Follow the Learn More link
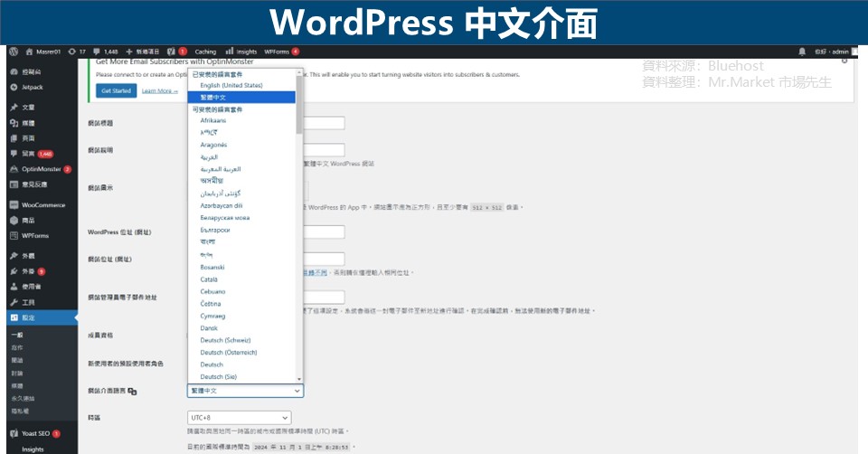 [x=159, y=90]
